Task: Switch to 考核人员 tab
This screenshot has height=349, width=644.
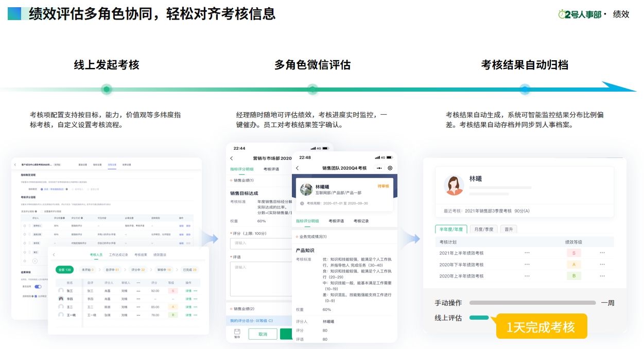Action: click(96, 255)
